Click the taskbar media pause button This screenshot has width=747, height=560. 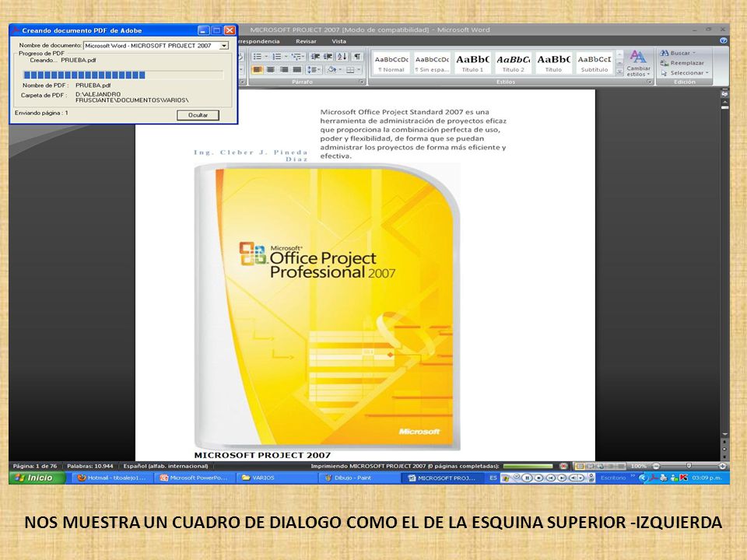[x=527, y=478]
